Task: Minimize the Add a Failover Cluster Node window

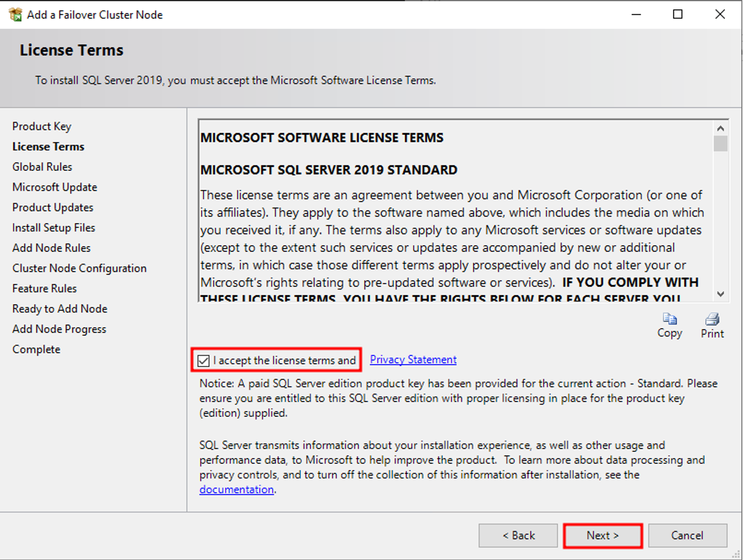Action: pyautogui.click(x=636, y=15)
